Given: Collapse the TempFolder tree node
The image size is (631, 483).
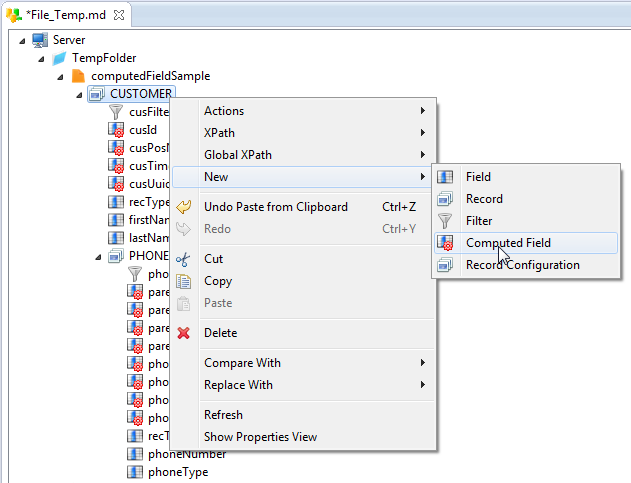Looking at the screenshot, I should 43,58.
